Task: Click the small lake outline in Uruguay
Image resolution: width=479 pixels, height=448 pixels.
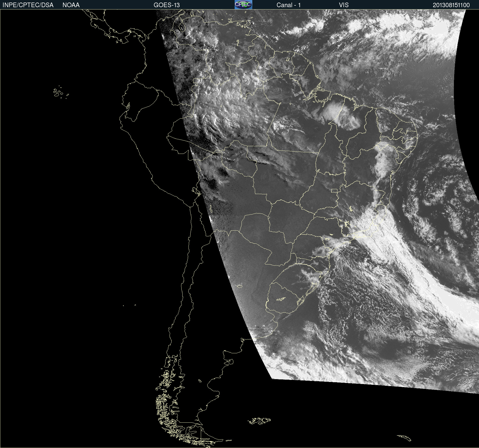Action: tap(281, 299)
